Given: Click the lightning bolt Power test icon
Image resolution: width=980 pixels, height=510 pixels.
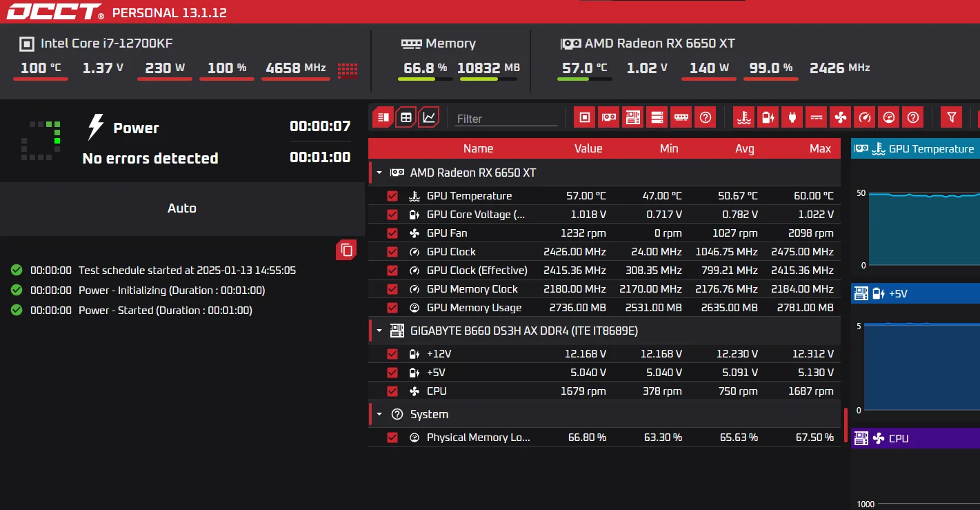Looking at the screenshot, I should pos(95,128).
